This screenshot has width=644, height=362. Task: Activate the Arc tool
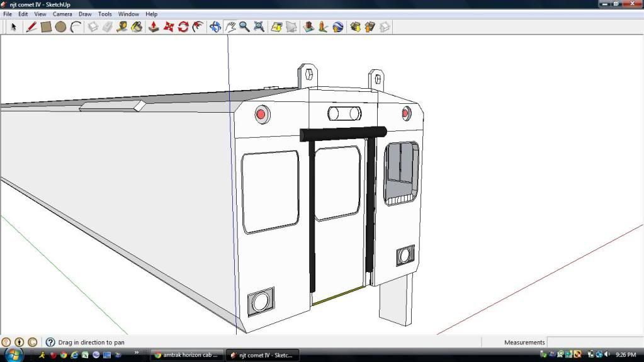point(76,27)
